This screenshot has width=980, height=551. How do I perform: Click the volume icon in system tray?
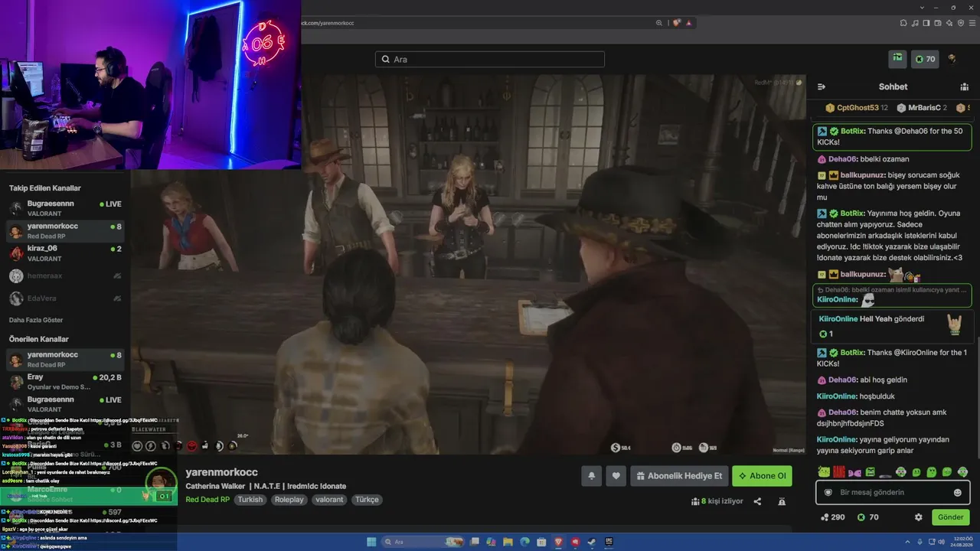[x=942, y=542]
